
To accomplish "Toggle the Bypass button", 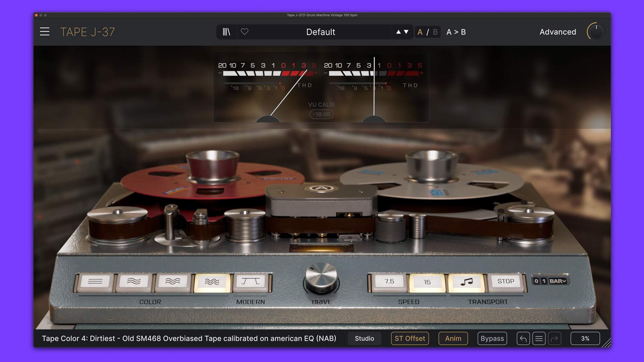I will 492,339.
